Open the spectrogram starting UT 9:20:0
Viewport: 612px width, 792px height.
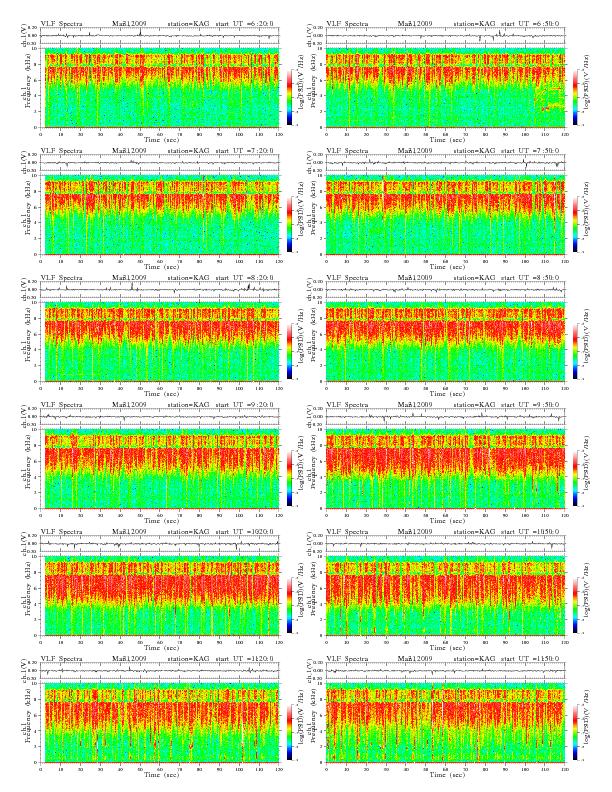pos(160,469)
